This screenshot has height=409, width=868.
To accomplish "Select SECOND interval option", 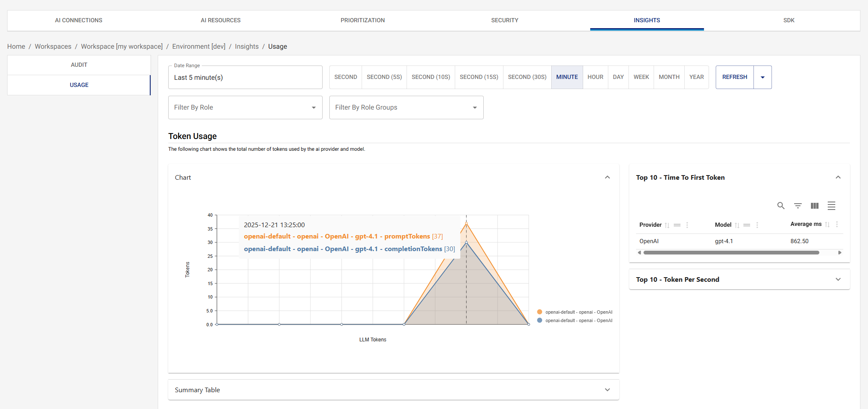I will click(346, 77).
